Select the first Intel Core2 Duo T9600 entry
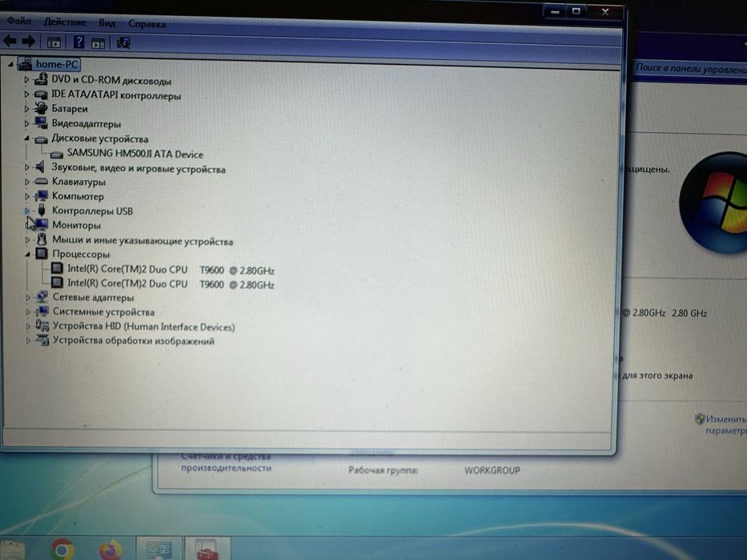 (x=171, y=270)
